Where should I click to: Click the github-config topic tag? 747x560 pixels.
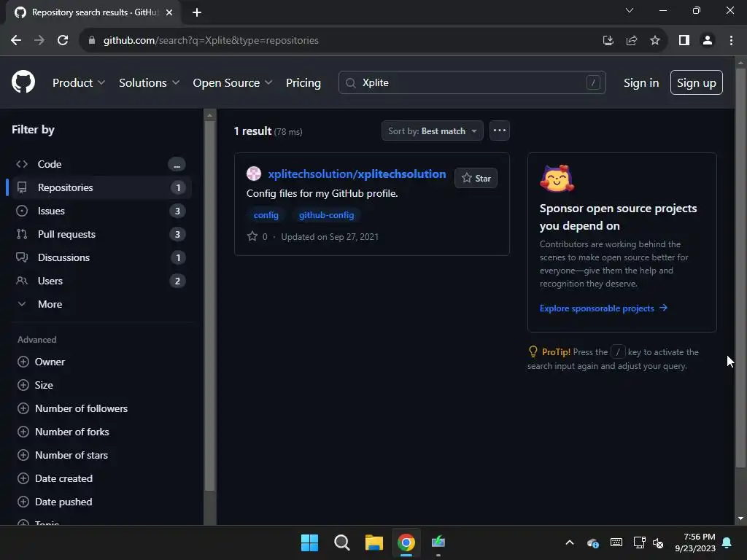pos(326,215)
